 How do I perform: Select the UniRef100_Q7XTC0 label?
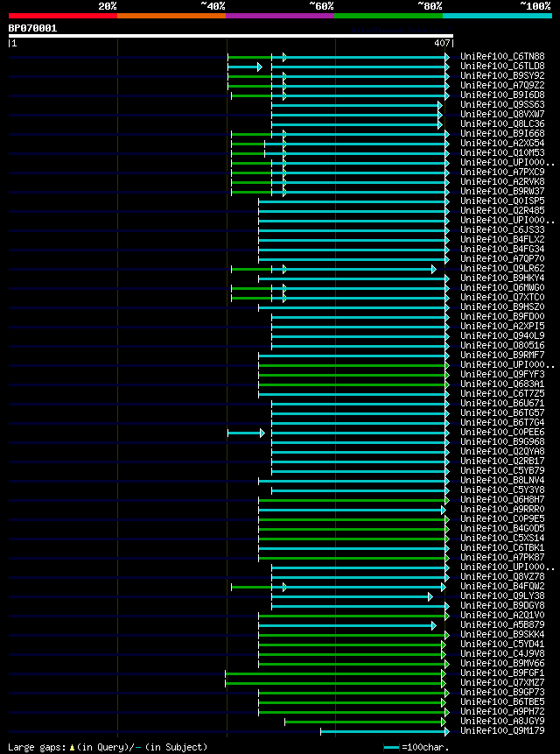coord(502,297)
